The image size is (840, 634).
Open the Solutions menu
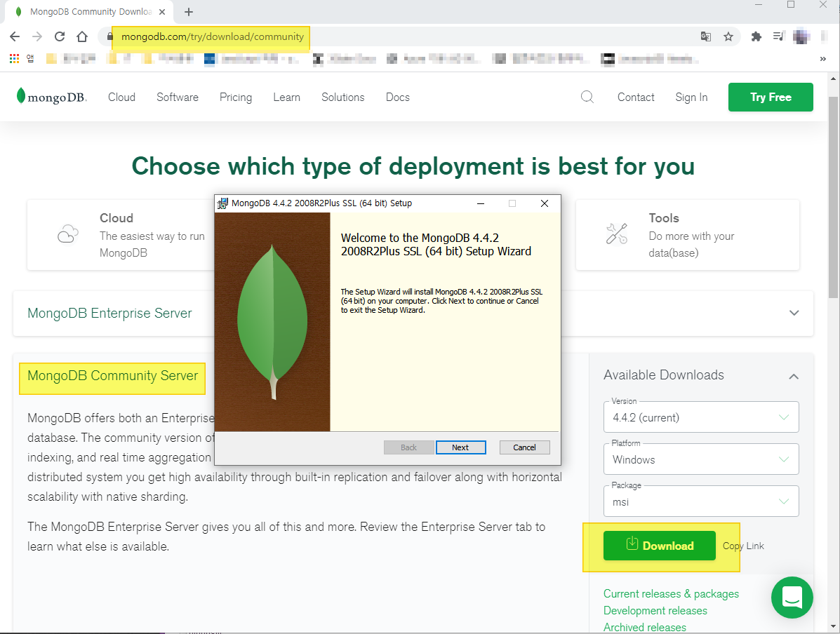pos(343,97)
